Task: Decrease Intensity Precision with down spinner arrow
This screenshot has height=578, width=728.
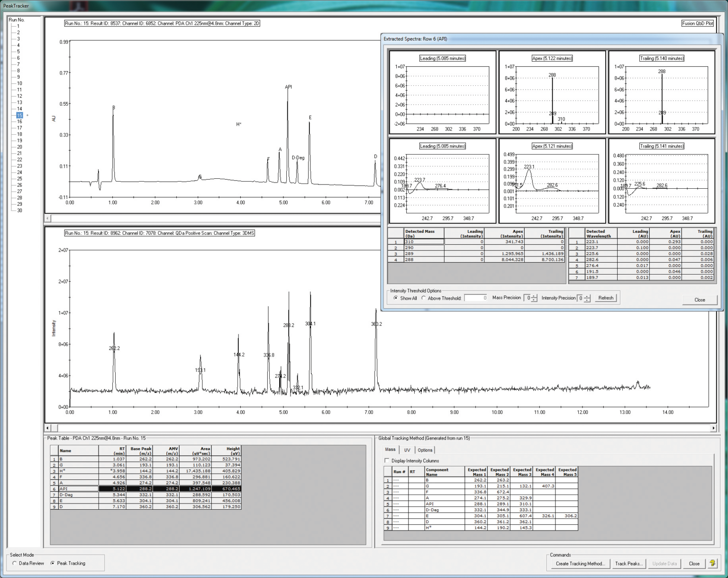Action: pyautogui.click(x=587, y=300)
